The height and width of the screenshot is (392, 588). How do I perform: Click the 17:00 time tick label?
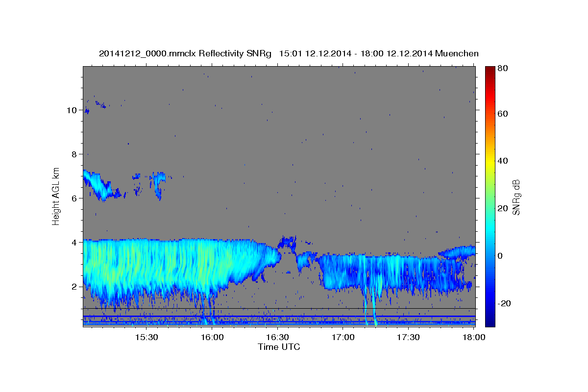pyautogui.click(x=343, y=338)
